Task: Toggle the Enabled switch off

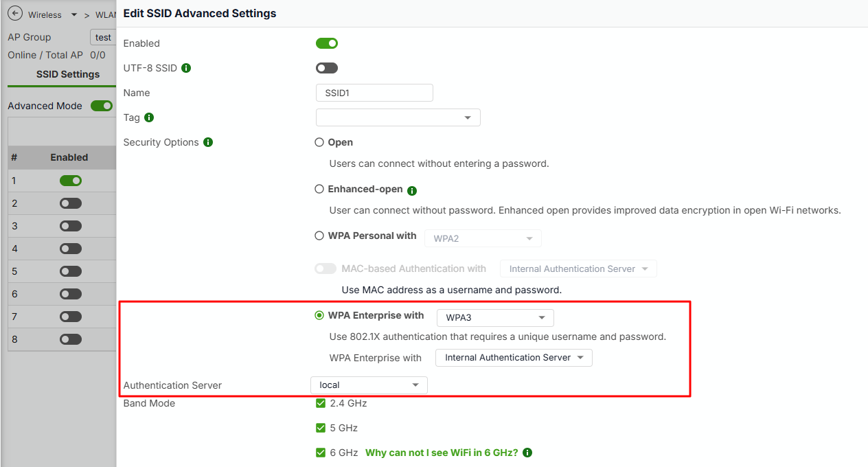Action: click(327, 43)
